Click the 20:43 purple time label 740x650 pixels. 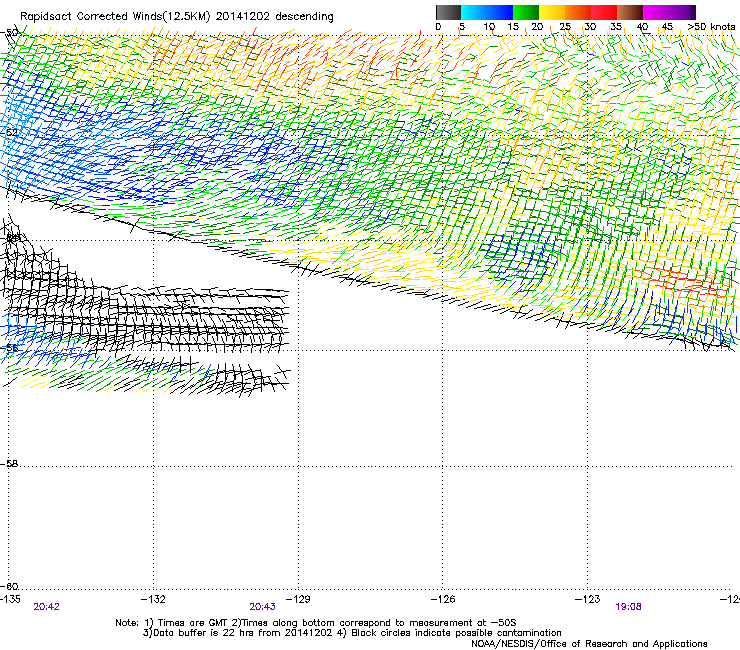point(262,607)
